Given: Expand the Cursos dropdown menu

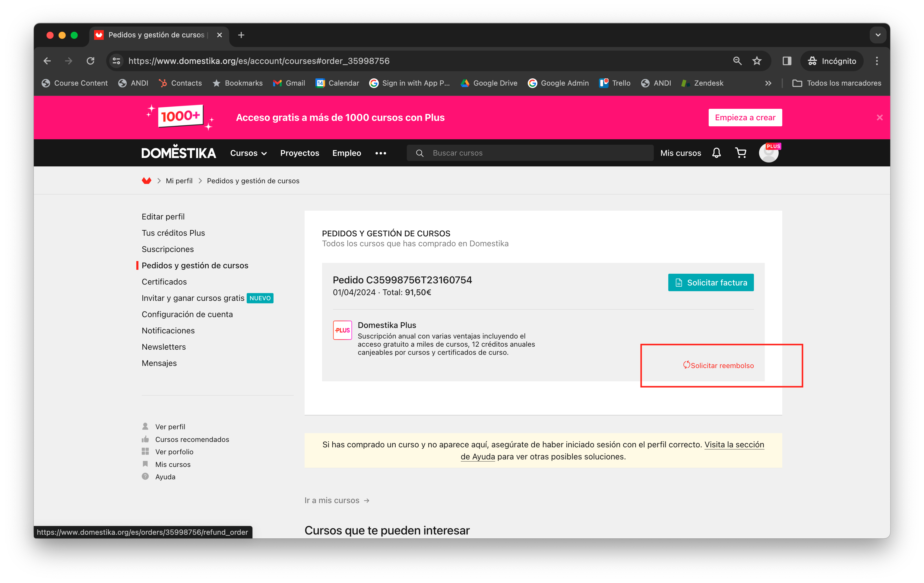Looking at the screenshot, I should tap(248, 153).
